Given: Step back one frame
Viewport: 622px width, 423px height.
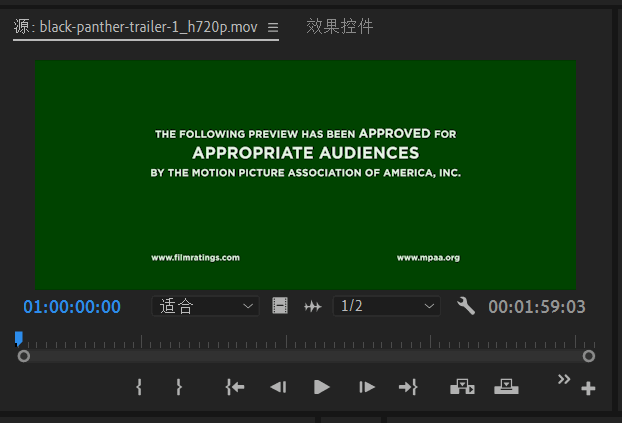Looking at the screenshot, I should (278, 387).
